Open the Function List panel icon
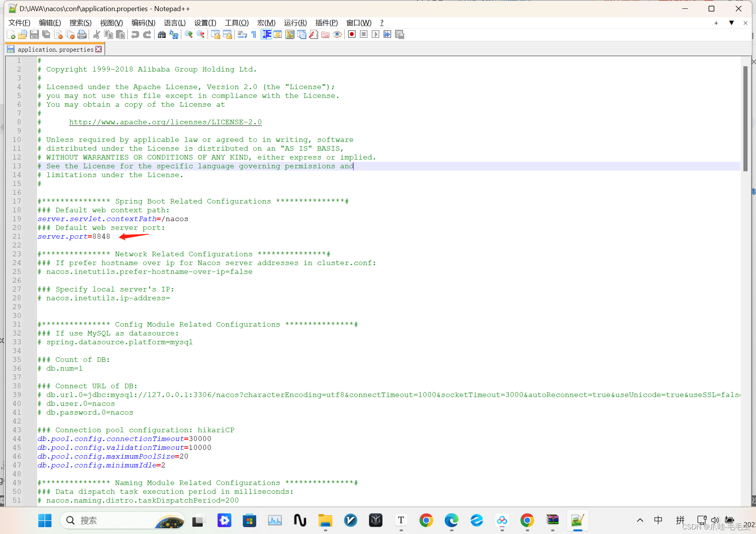 [314, 35]
